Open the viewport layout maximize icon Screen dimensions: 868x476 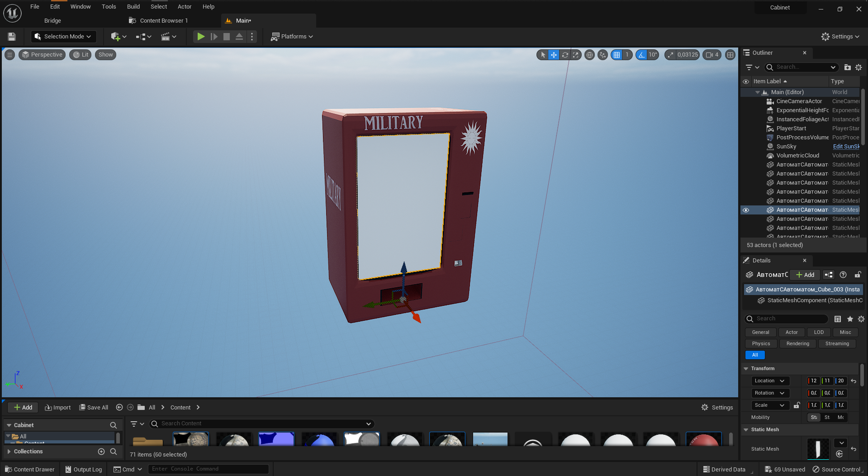pos(730,55)
